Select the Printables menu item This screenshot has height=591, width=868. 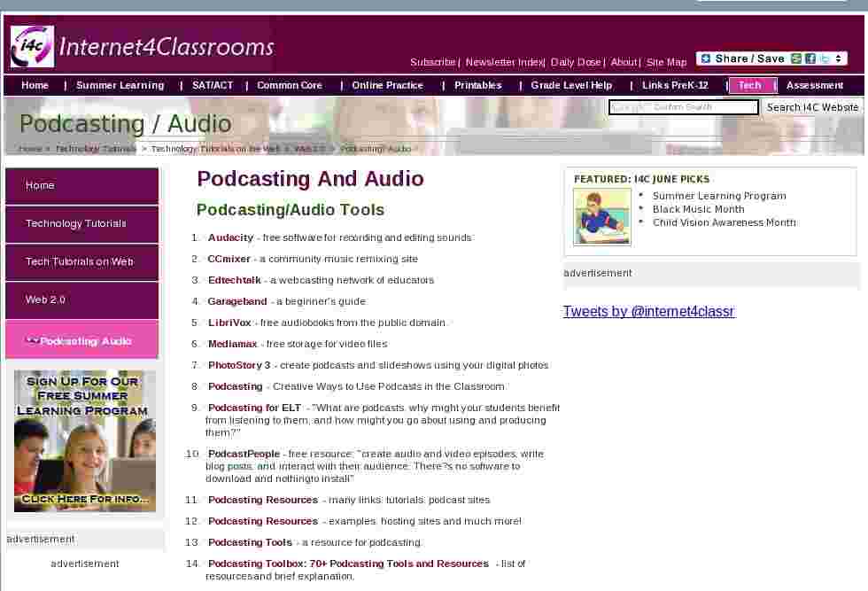(477, 85)
